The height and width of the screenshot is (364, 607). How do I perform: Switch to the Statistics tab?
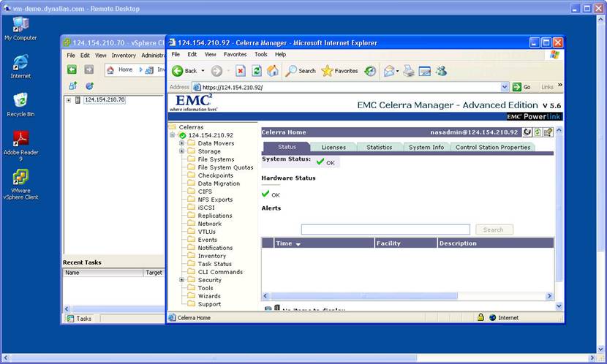[x=380, y=147]
